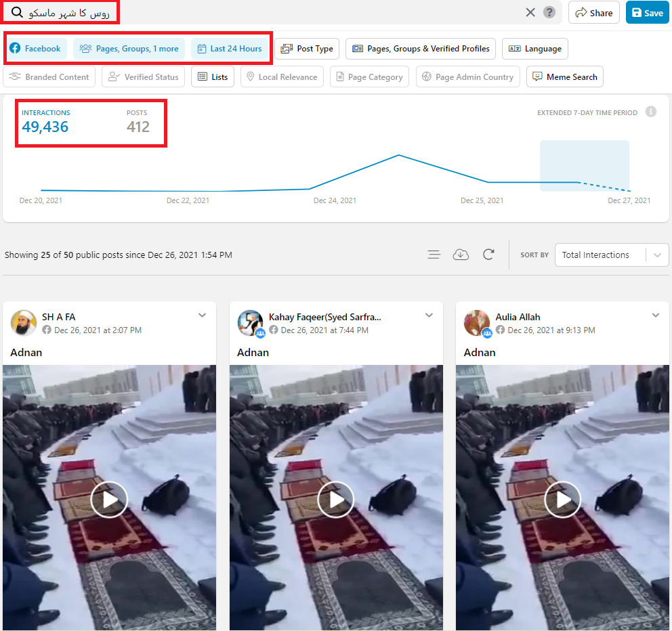This screenshot has height=631, width=672.
Task: Open the time period info icon
Action: coord(650,112)
